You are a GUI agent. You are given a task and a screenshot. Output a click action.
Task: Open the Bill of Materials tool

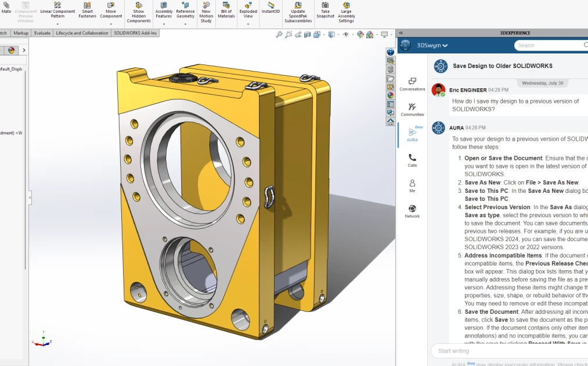tap(226, 10)
